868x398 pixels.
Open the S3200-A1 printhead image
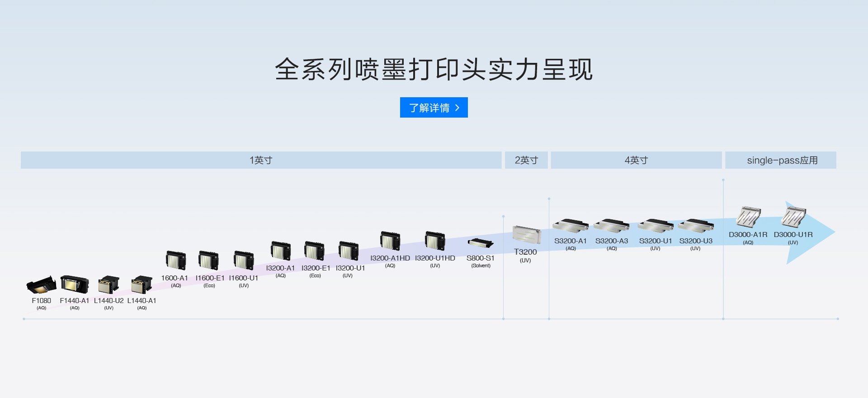pos(570,226)
